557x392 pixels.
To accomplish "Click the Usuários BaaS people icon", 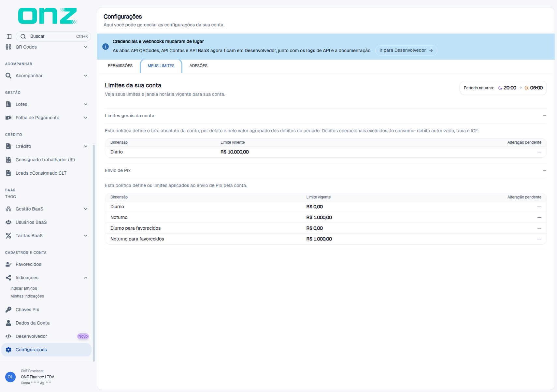I will (x=8, y=222).
